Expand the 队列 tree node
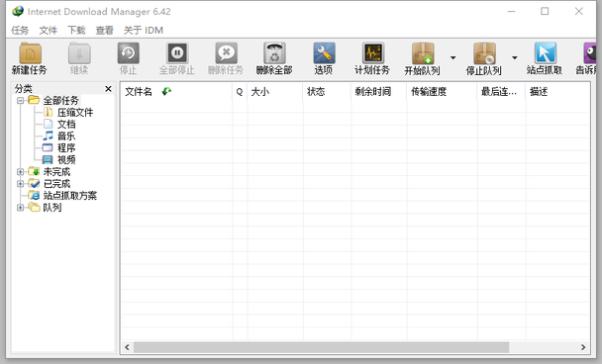Screen dimensions: 602x364 pos(21,208)
